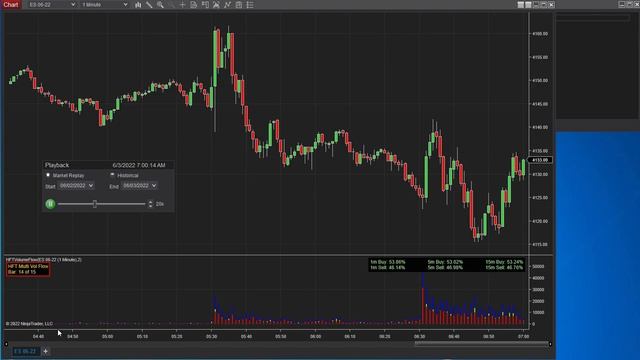
Task: Click the 20x speed value
Action: [x=160, y=204]
